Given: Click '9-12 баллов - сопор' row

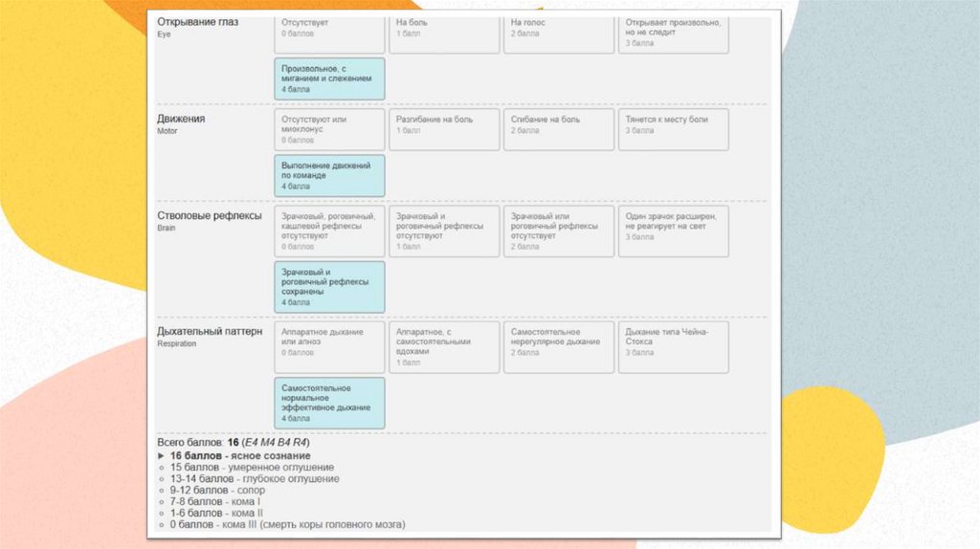Looking at the screenshot, I should [217, 491].
